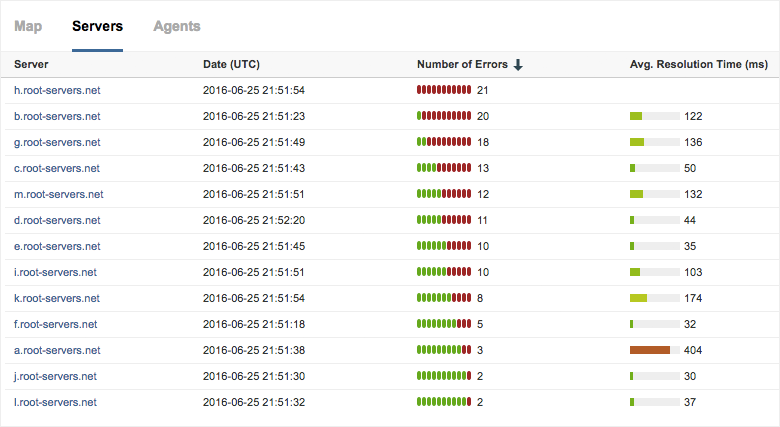Click the error bar for j.root-servers.net
This screenshot has height=427, width=780.
coord(444,376)
